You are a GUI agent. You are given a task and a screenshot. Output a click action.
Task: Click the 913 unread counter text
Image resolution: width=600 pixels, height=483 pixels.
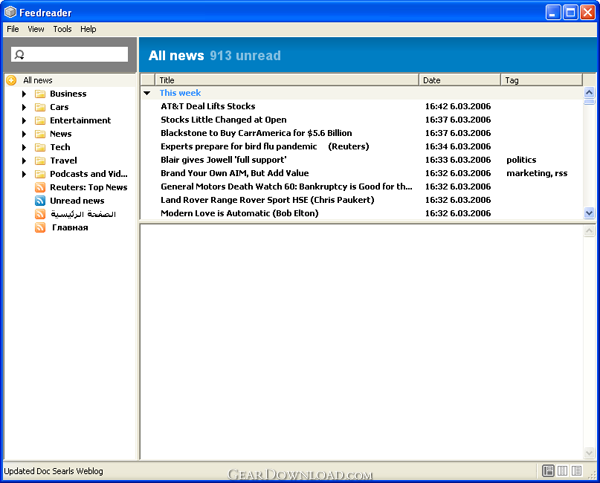245,56
